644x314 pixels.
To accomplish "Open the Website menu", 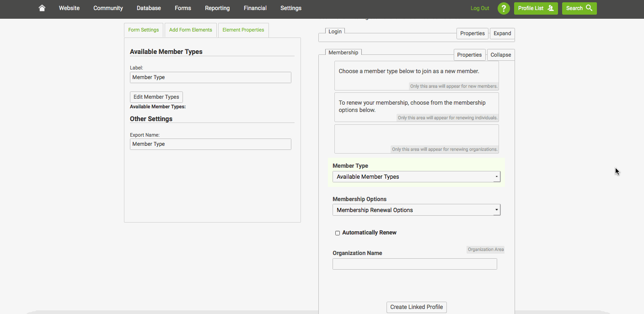I will (x=69, y=8).
